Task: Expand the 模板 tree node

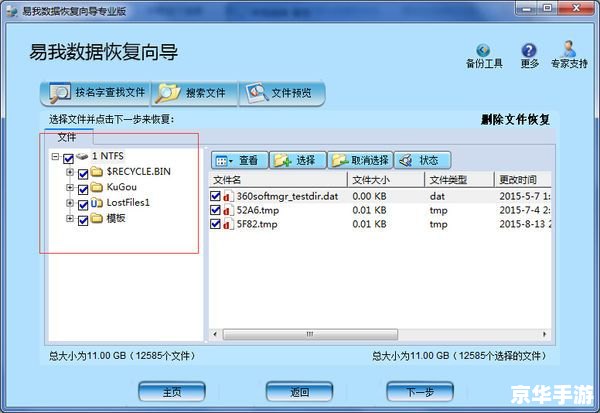Action: [70, 219]
